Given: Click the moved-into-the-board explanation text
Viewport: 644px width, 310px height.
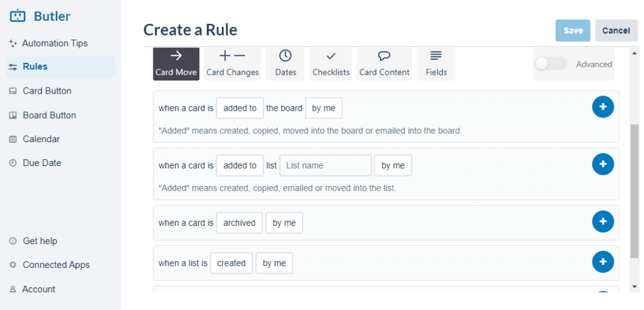Looking at the screenshot, I should pos(310,131).
